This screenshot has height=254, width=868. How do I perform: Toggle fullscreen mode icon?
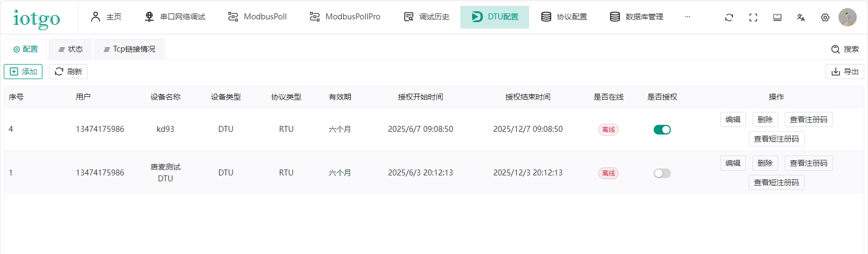[753, 17]
